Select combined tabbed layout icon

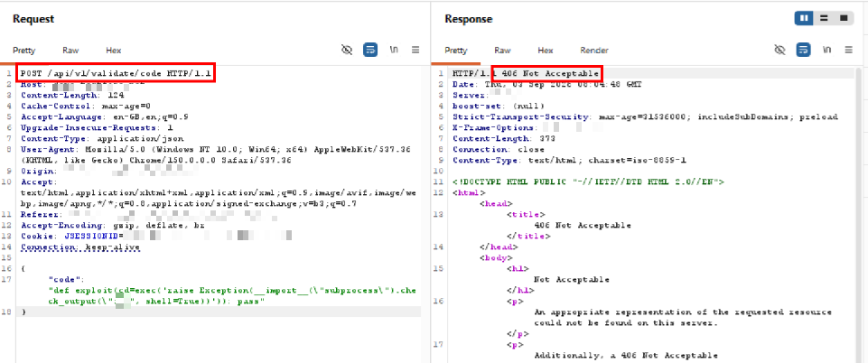point(844,18)
